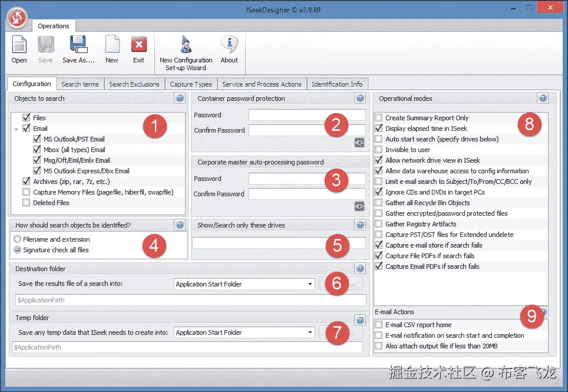The height and width of the screenshot is (392, 568).
Task: Toggle Capture File PDFs if search fails
Action: point(378,256)
